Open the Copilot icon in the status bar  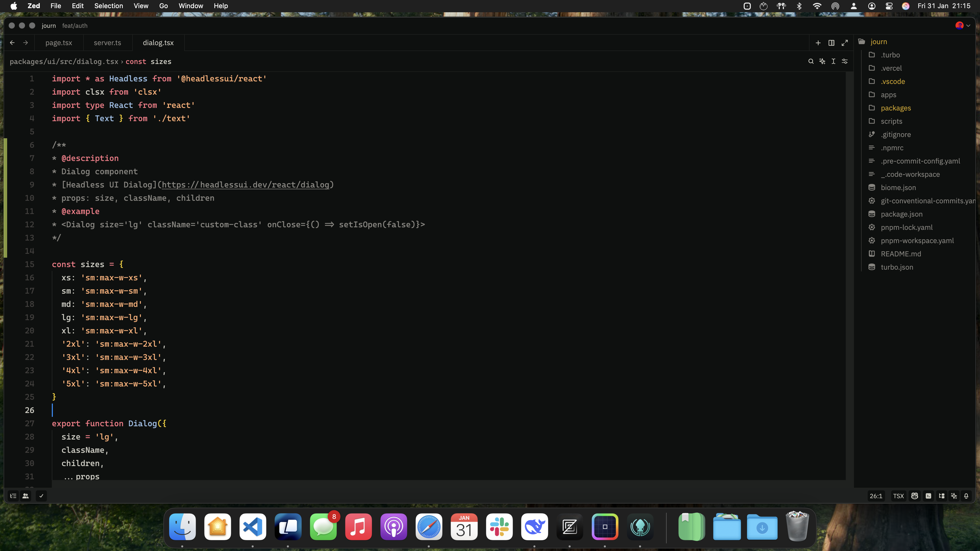pyautogui.click(x=915, y=496)
